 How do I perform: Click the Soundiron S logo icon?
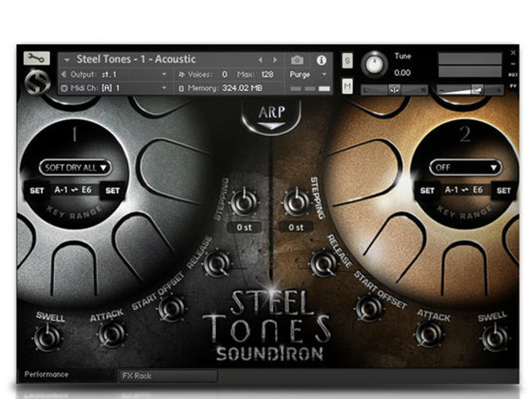tap(37, 82)
